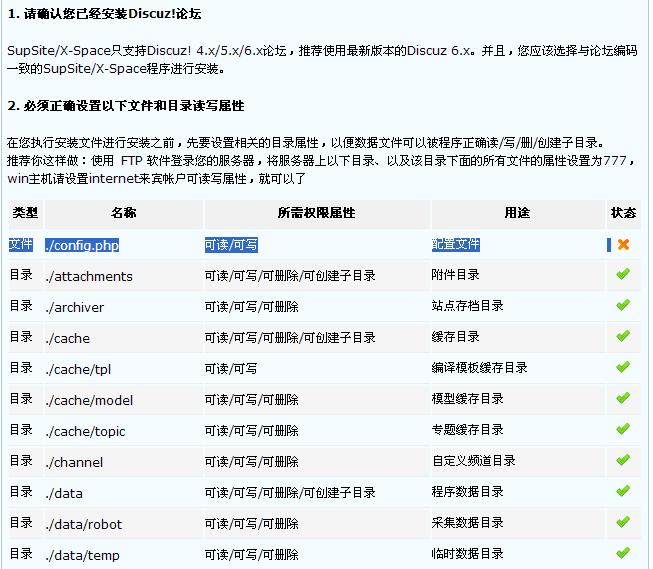Click the 缓存目录 usage cell

(x=456, y=337)
